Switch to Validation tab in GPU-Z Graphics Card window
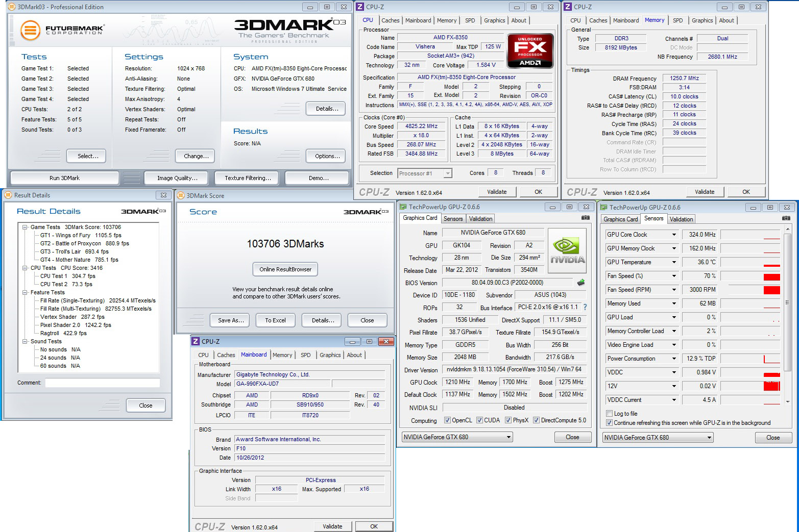The height and width of the screenshot is (532, 799). [480, 219]
